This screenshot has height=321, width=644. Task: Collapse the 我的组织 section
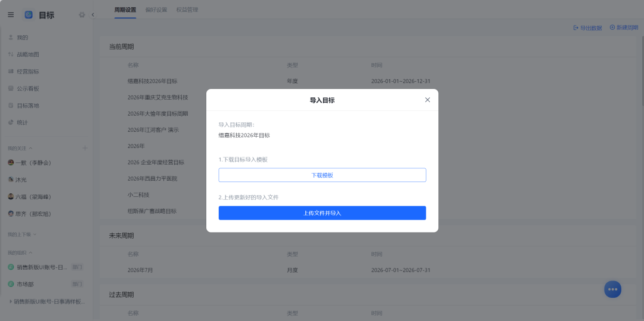(30, 252)
